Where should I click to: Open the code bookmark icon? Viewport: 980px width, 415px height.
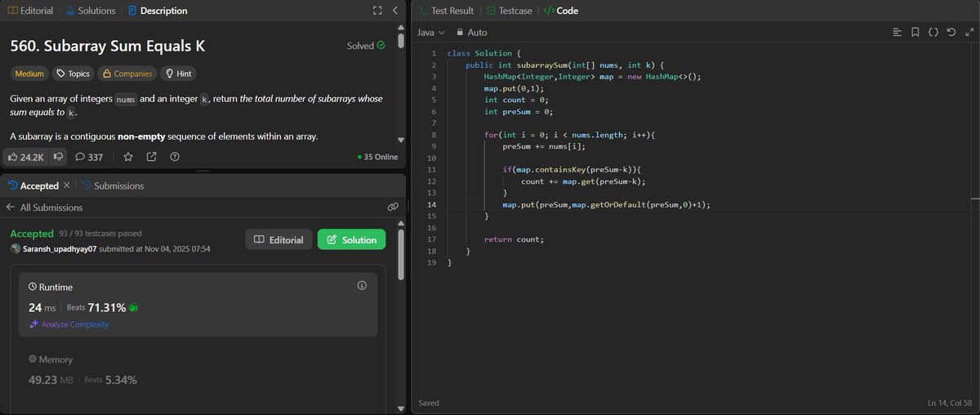point(915,33)
